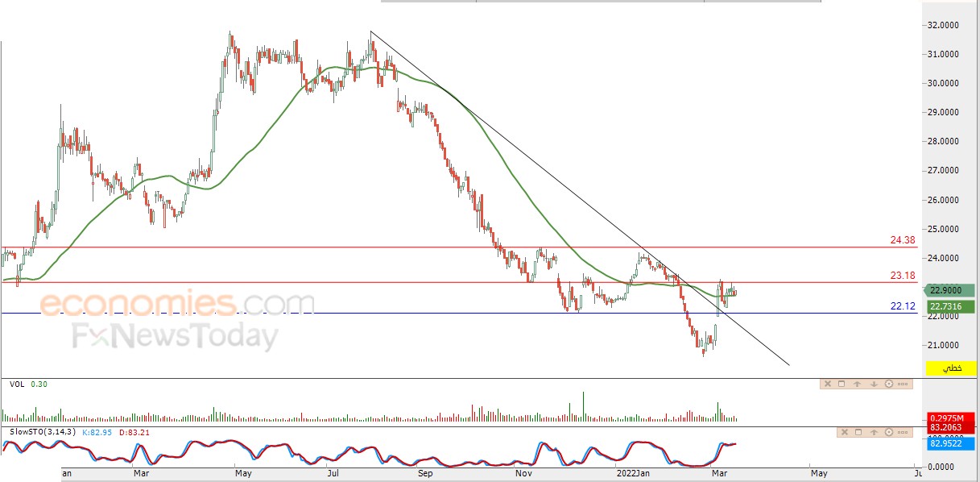
Task: Click the SlowSTO(3,14,3) indicator label
Action: [42, 433]
